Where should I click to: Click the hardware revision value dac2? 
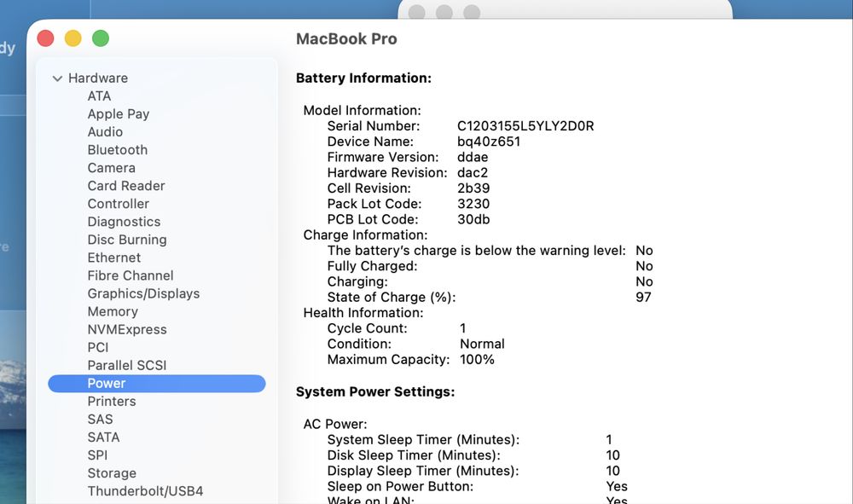(x=473, y=173)
